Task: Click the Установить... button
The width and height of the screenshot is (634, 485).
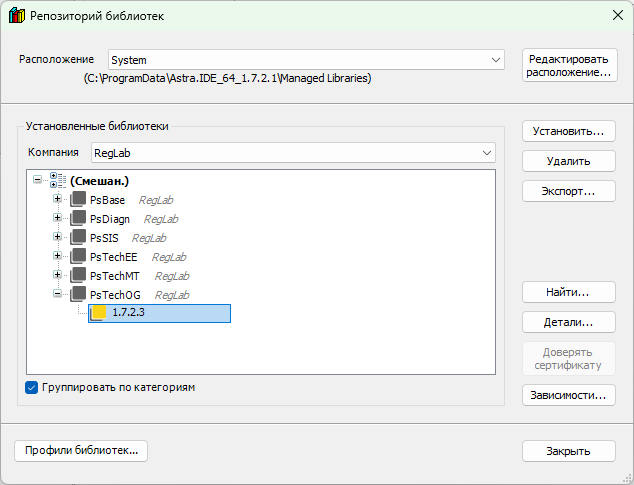Action: point(568,132)
